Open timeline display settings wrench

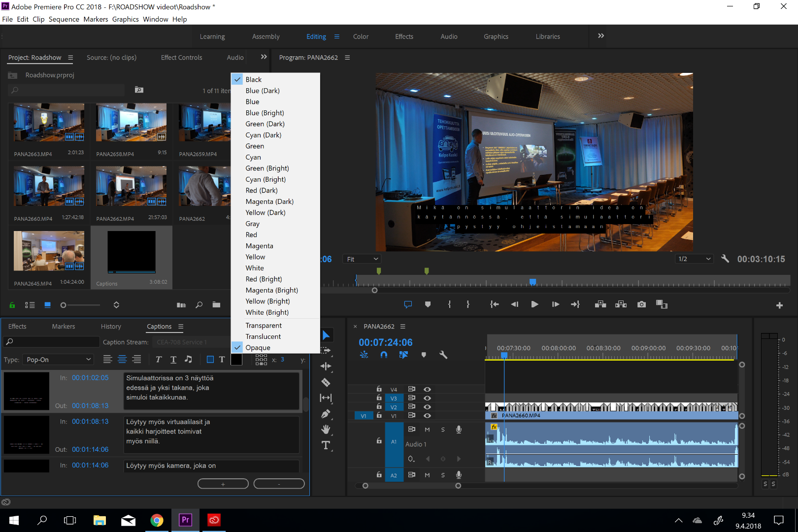[443, 355]
